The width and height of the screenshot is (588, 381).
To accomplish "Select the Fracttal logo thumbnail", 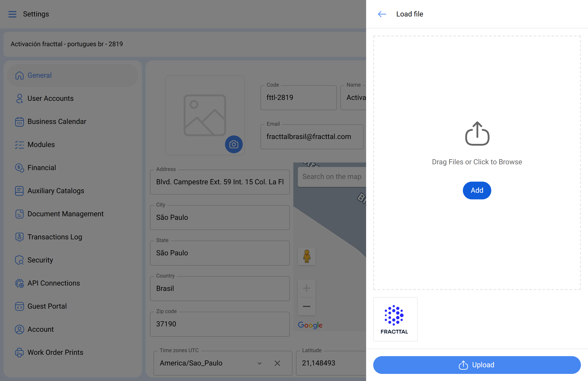I will click(x=395, y=319).
